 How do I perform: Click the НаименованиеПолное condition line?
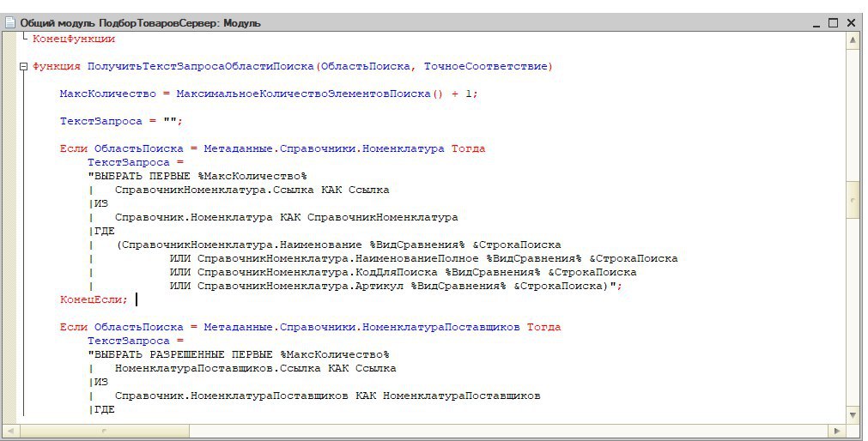423,258
